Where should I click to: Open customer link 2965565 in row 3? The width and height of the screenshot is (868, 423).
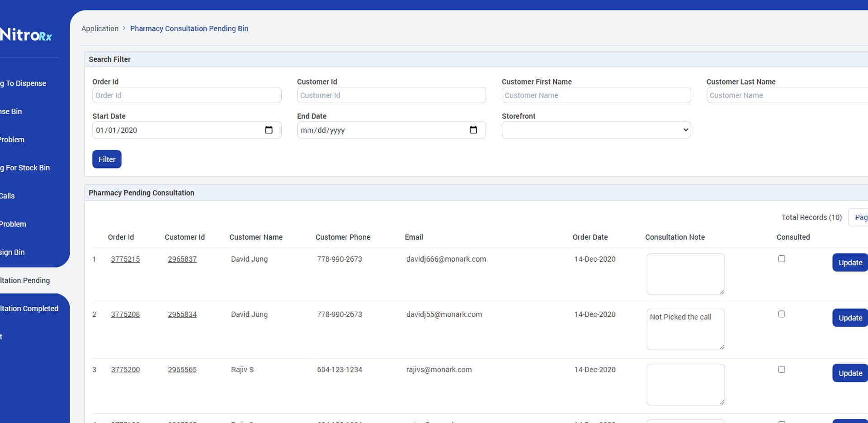182,369
